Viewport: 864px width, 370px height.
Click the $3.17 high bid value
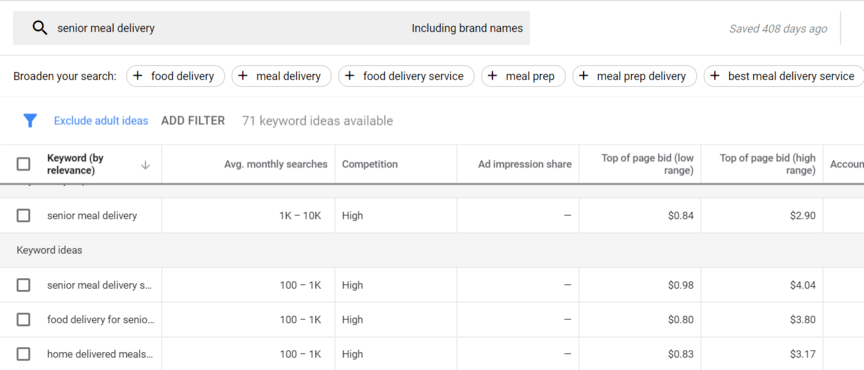coord(803,354)
